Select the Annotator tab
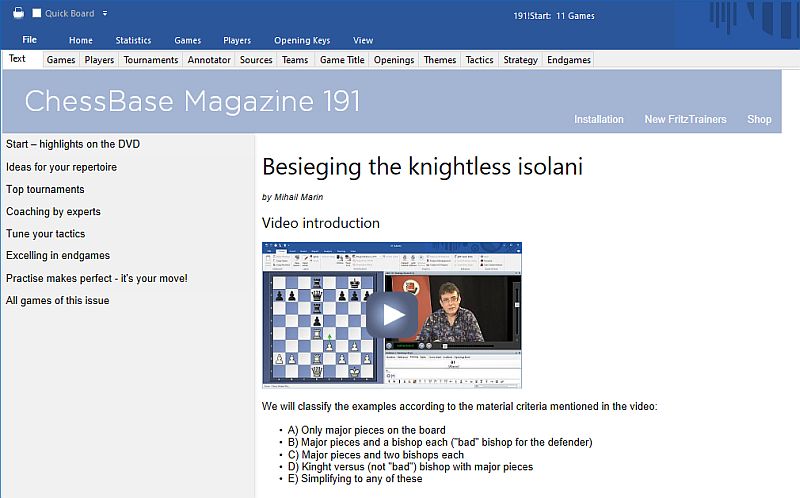800x498 pixels. (209, 60)
